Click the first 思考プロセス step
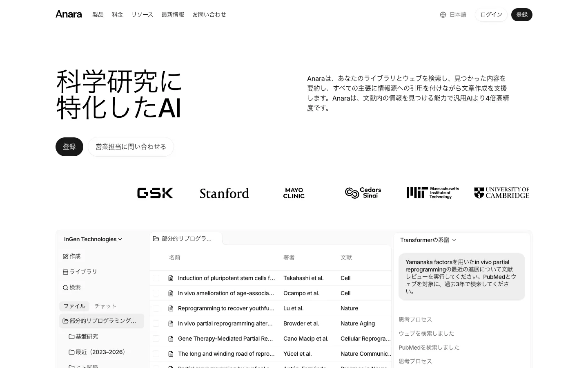 click(415, 320)
